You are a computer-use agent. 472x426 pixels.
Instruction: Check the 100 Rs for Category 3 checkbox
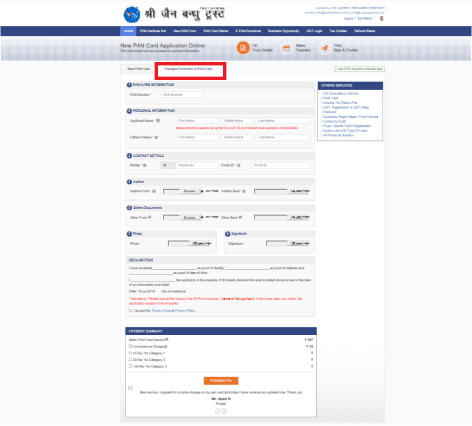pyautogui.click(x=130, y=366)
